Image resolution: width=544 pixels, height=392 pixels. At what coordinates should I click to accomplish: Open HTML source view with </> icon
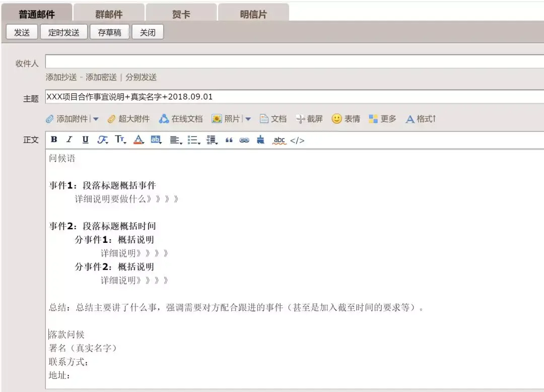(x=295, y=140)
